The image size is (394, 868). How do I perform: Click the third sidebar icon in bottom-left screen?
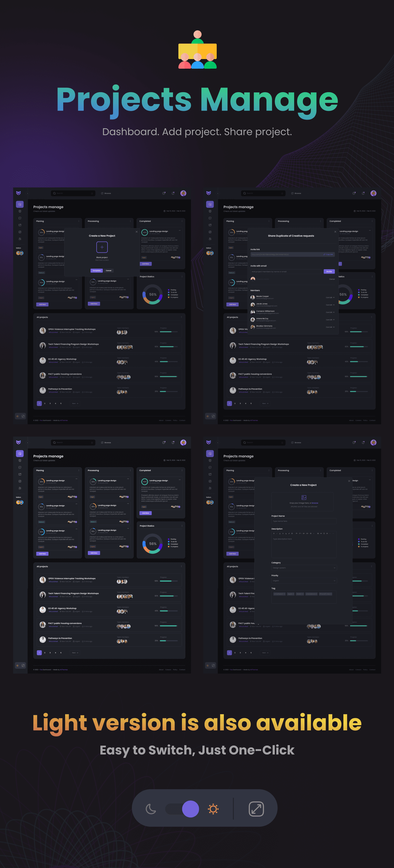click(x=20, y=467)
